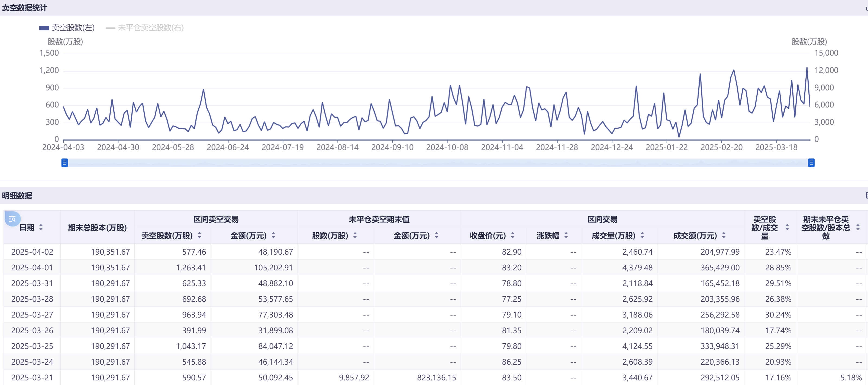Sort 未平仓卖空期末值 股数(万股) column
Screen dimensions: 868x385
355,235
